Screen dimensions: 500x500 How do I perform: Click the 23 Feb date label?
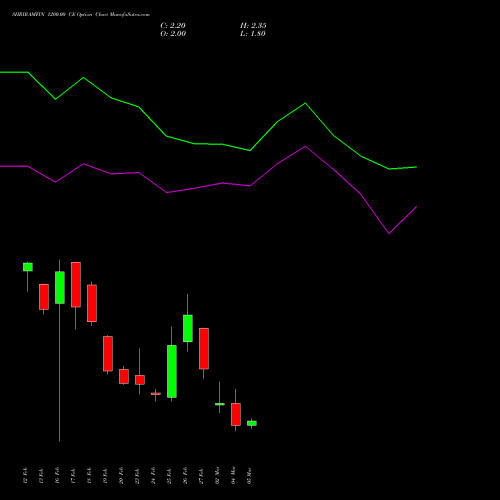click(137, 476)
